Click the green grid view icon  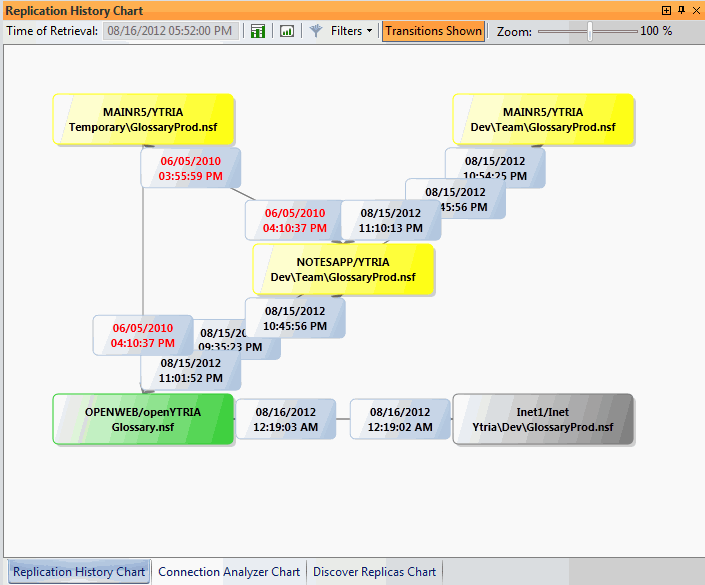pyautogui.click(x=258, y=31)
